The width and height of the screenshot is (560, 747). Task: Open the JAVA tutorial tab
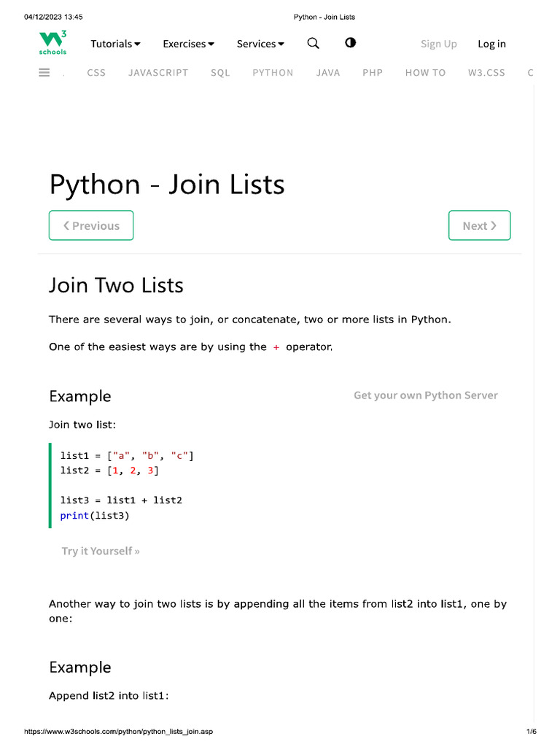click(328, 73)
